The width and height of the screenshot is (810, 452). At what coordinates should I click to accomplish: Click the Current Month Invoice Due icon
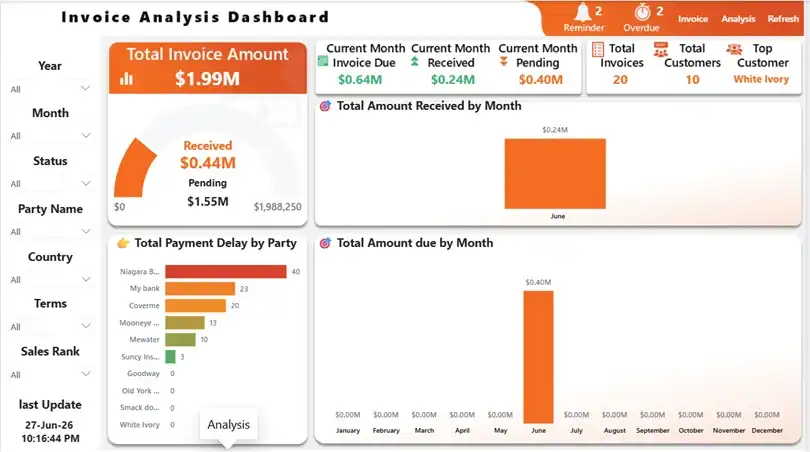[x=323, y=61]
